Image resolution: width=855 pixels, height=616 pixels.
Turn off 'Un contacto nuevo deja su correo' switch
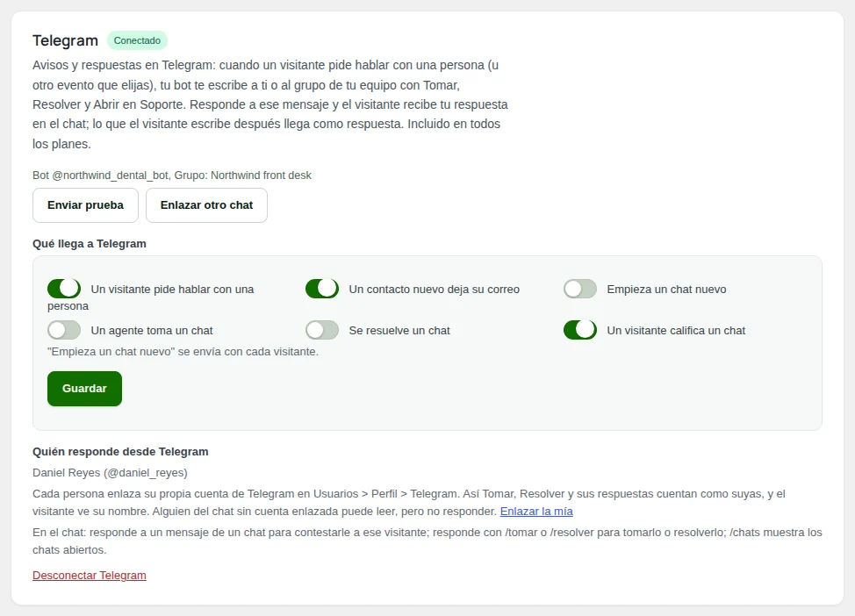[321, 289]
